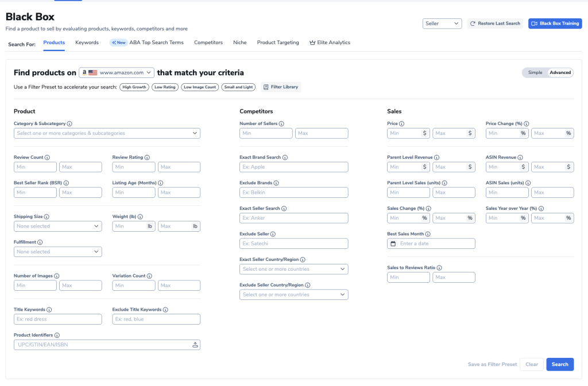Click the calendar icon in Best Sales Month
Viewport: 588px width, 386px height.
(393, 244)
